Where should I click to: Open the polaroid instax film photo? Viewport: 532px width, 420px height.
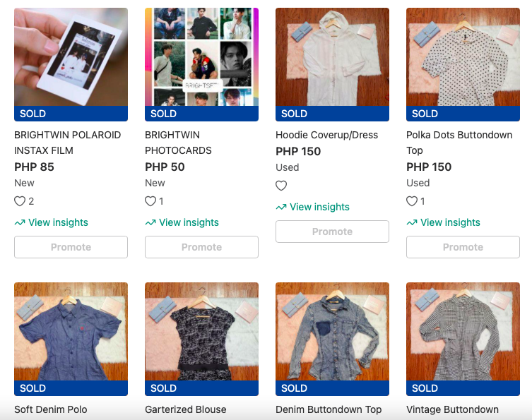pos(71,56)
